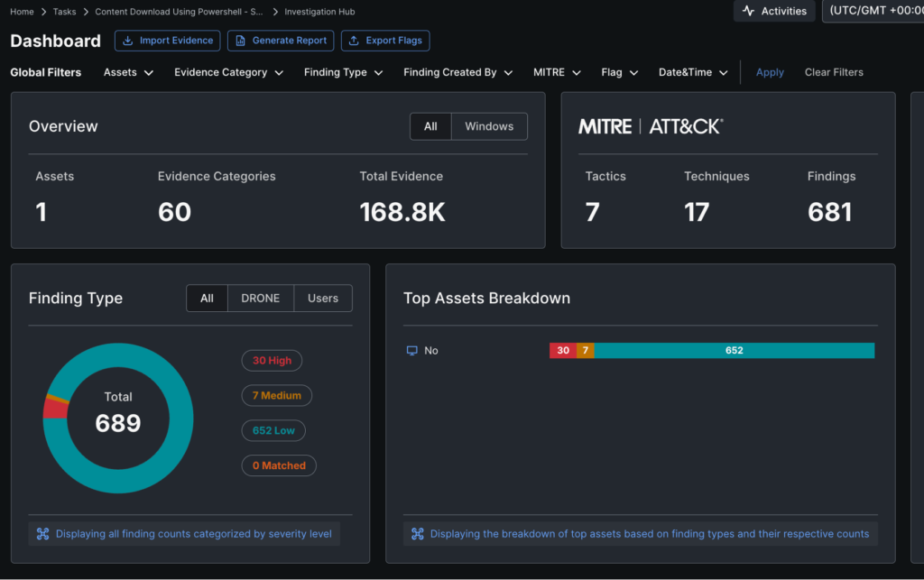
Task: Click the AI icon in the Finding Type footer caption
Action: (x=42, y=533)
